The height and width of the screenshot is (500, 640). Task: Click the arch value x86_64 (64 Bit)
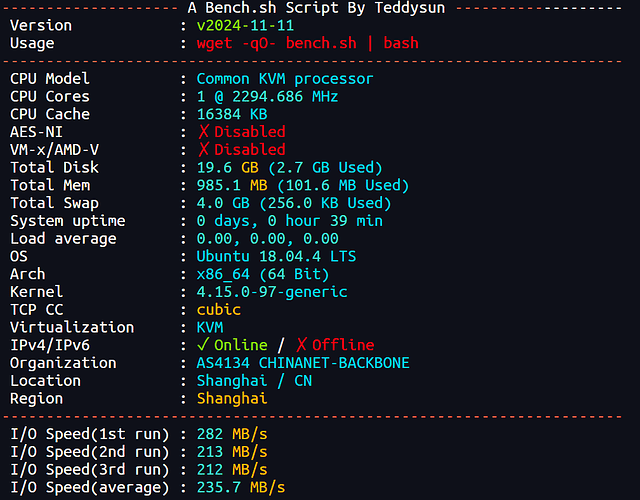[263, 274]
